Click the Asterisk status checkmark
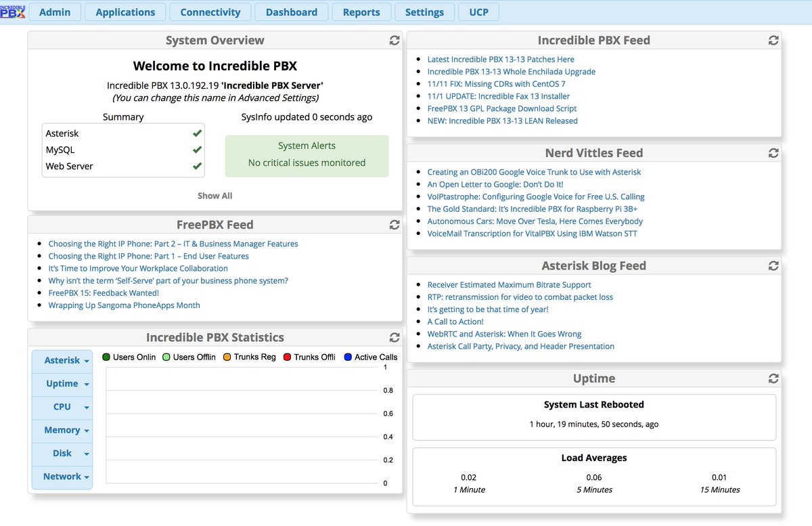812x526 pixels. 197,133
